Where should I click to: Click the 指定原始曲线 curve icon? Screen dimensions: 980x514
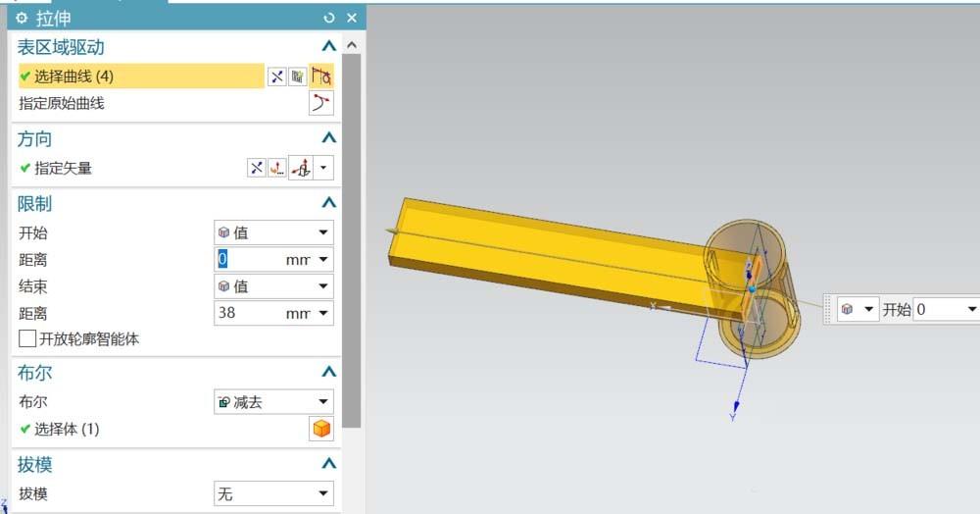(x=321, y=103)
